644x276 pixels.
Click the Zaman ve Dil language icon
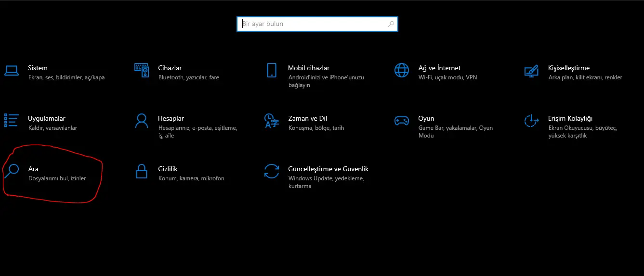click(272, 121)
